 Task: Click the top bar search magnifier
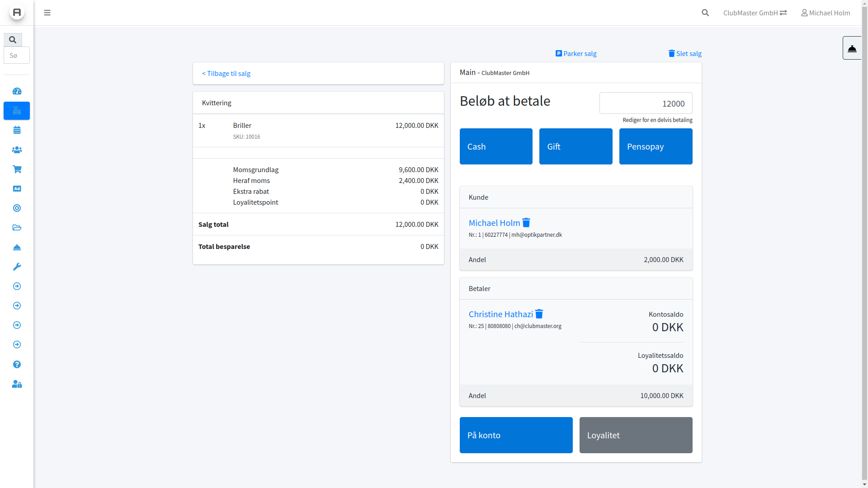(x=705, y=13)
